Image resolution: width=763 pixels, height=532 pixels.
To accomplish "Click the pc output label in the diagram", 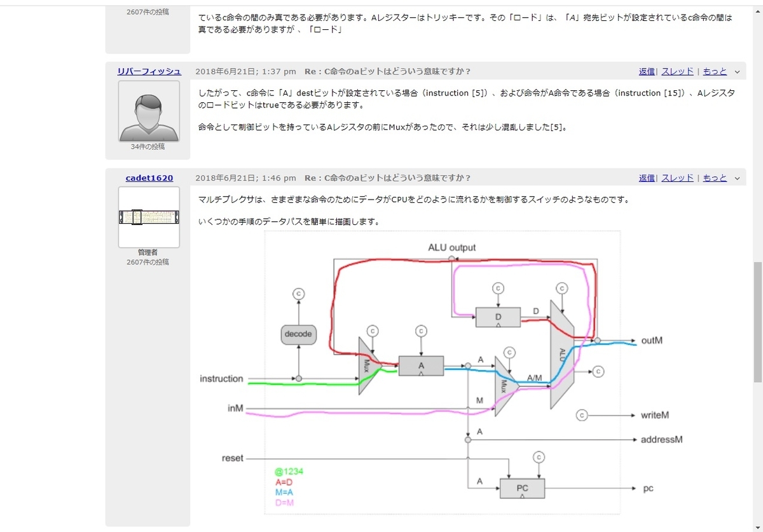I will coord(647,488).
